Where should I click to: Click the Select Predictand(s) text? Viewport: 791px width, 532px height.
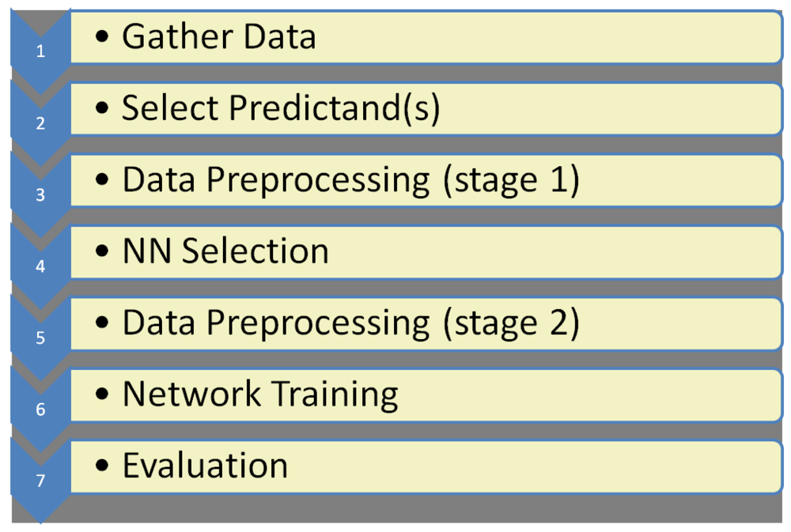point(280,109)
